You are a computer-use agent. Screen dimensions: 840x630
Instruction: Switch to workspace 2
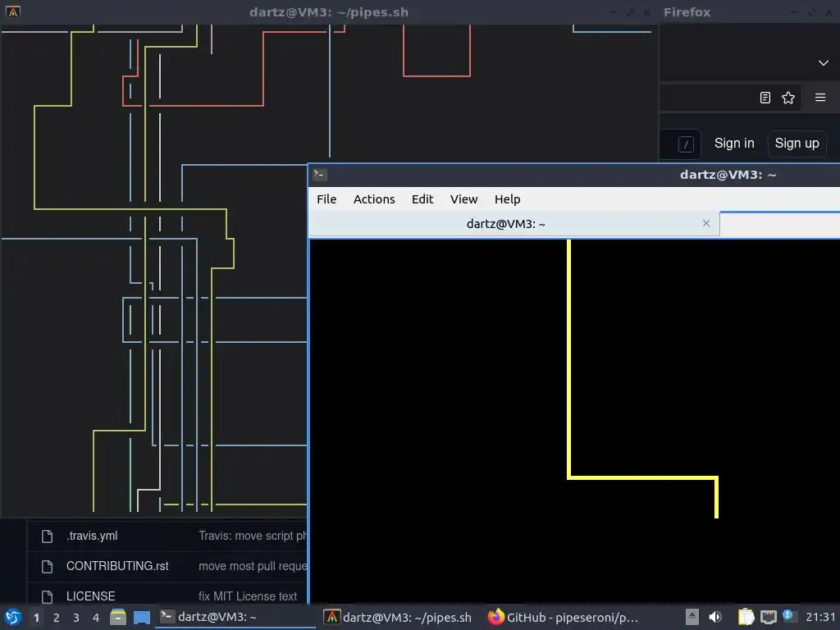(x=57, y=618)
